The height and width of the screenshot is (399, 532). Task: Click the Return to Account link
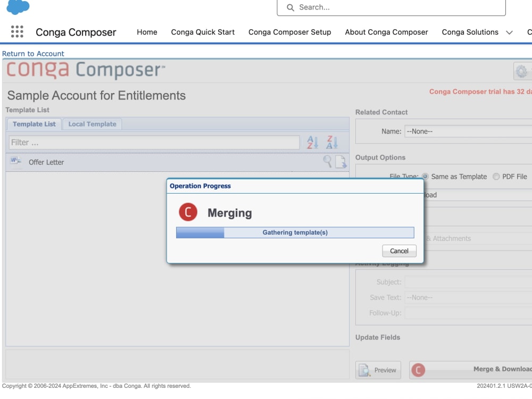click(34, 54)
